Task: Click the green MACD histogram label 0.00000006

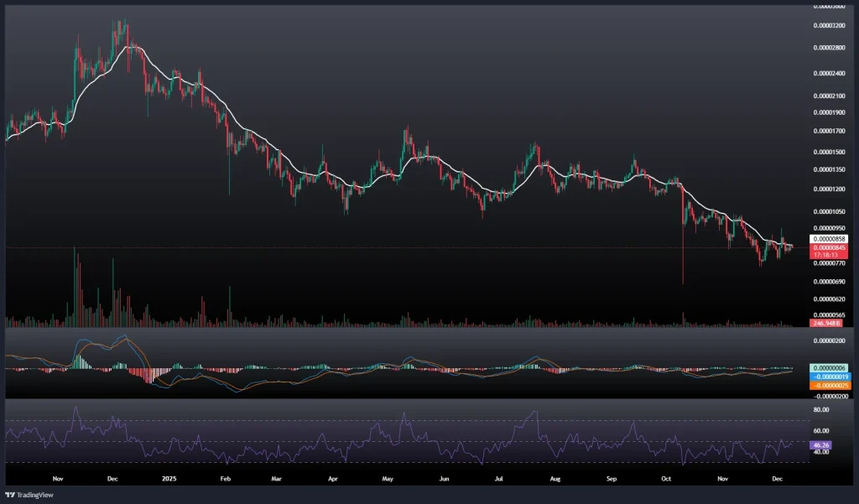Action: [827, 368]
